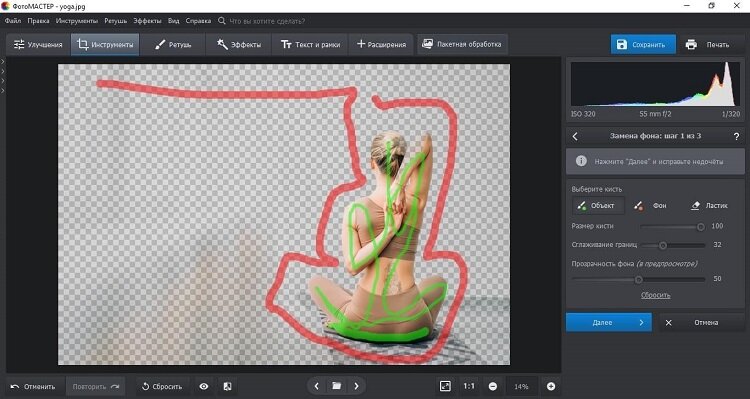Click the fit-to-screen icon
This screenshot has height=399, width=750.
(445, 386)
